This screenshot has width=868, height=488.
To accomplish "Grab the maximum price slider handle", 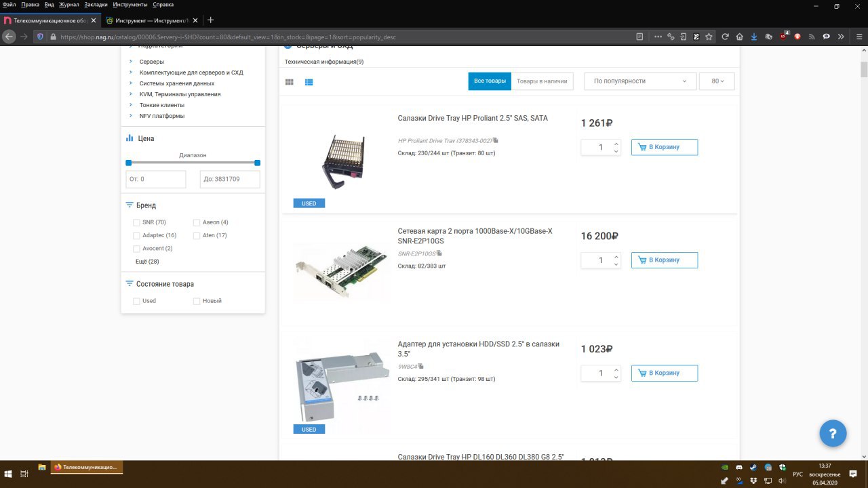I will [x=257, y=163].
